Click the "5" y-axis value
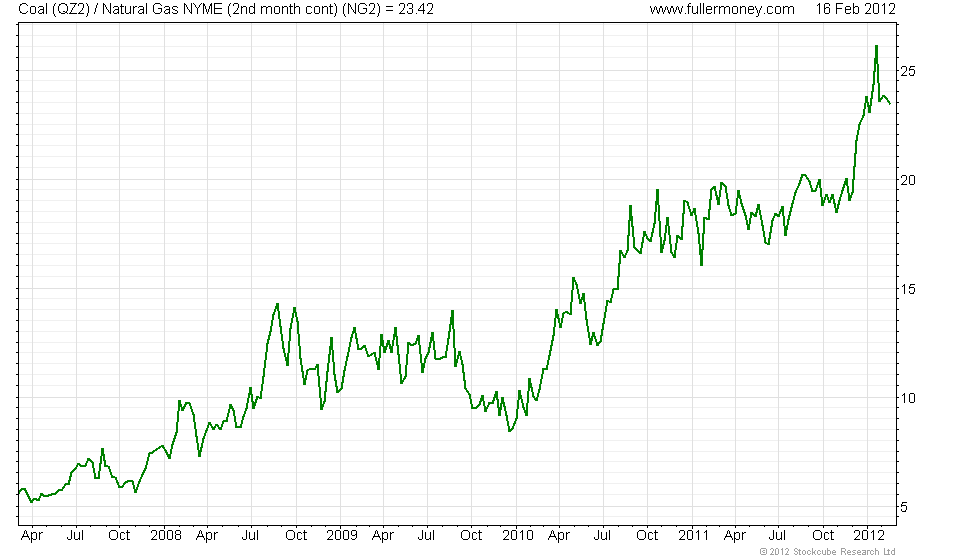This screenshot has width=980, height=560. coord(904,508)
